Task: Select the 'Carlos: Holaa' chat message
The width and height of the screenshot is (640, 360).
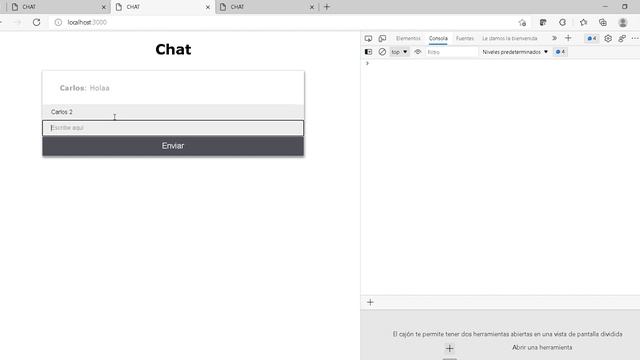Action: click(84, 88)
